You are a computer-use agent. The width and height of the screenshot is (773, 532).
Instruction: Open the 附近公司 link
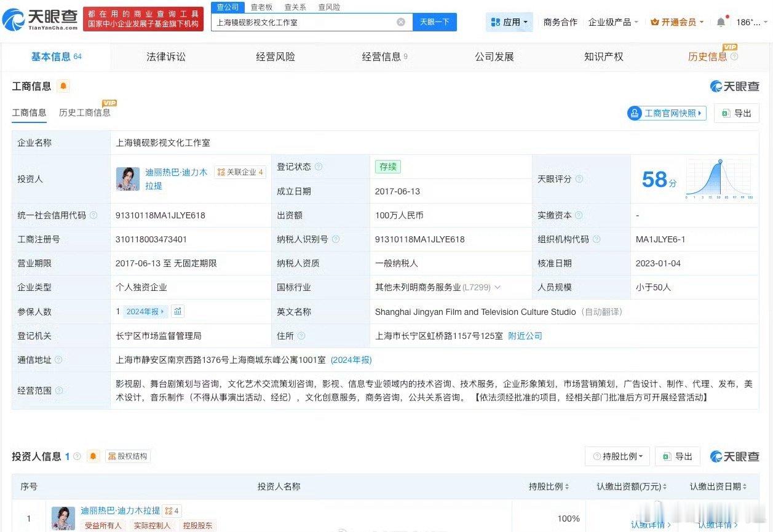(x=524, y=336)
